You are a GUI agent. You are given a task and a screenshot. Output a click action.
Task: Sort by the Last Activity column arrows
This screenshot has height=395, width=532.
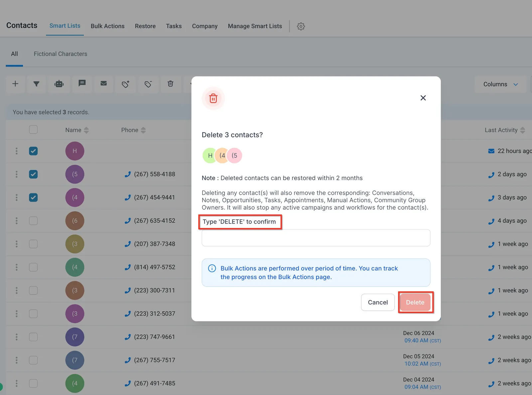523,130
